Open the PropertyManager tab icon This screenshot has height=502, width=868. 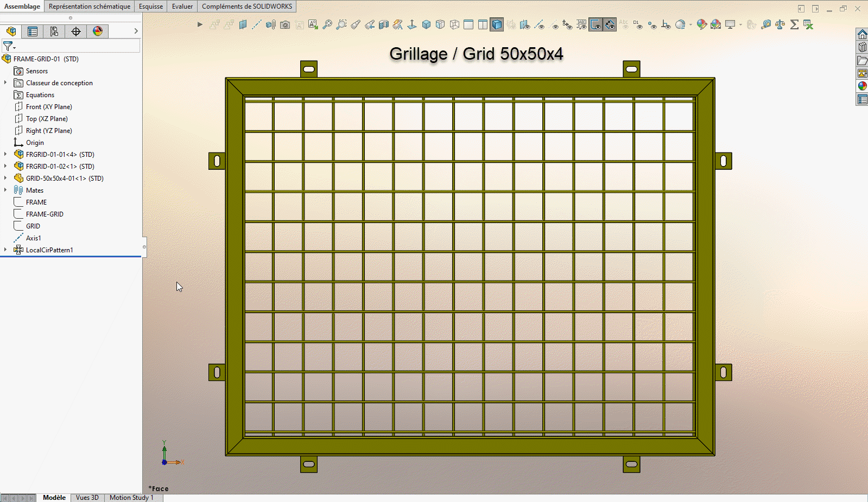click(x=33, y=31)
